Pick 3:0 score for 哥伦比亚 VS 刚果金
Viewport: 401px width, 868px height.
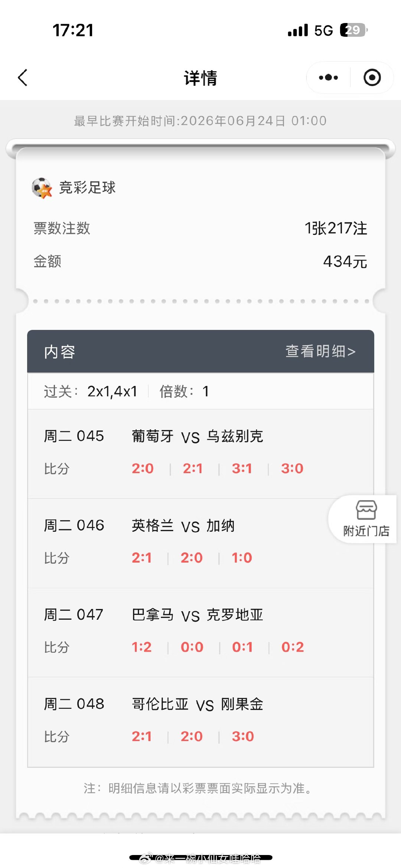tap(243, 736)
